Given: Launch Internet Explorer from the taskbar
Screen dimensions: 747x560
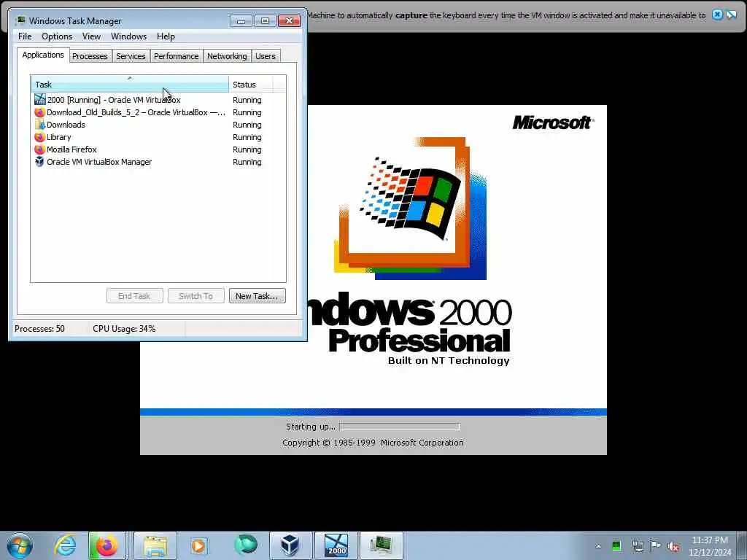Looking at the screenshot, I should (65, 545).
